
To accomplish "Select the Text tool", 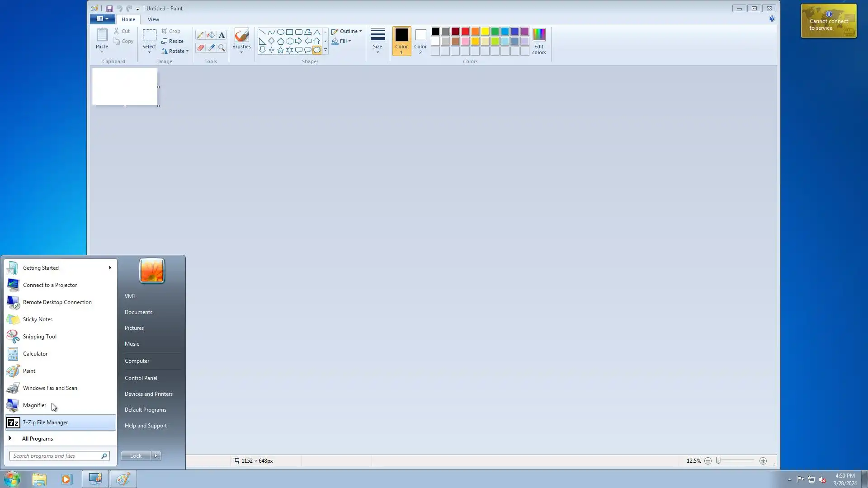I will (x=222, y=35).
